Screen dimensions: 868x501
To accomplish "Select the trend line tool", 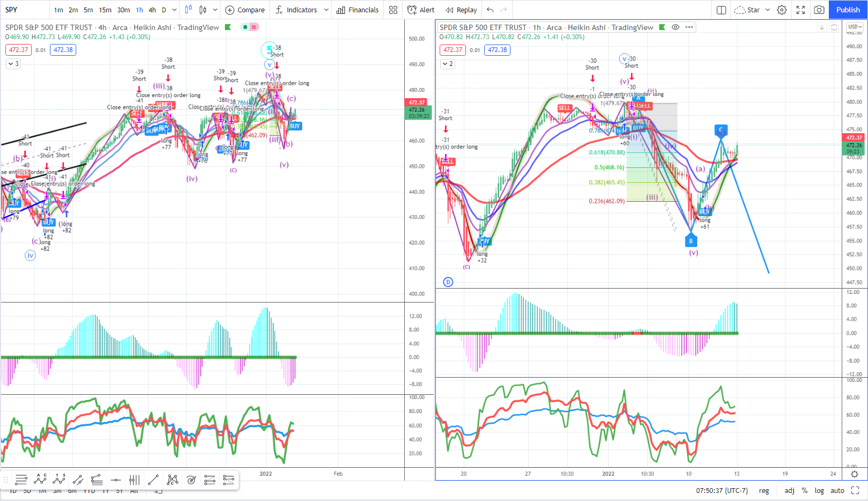I will 153,480.
